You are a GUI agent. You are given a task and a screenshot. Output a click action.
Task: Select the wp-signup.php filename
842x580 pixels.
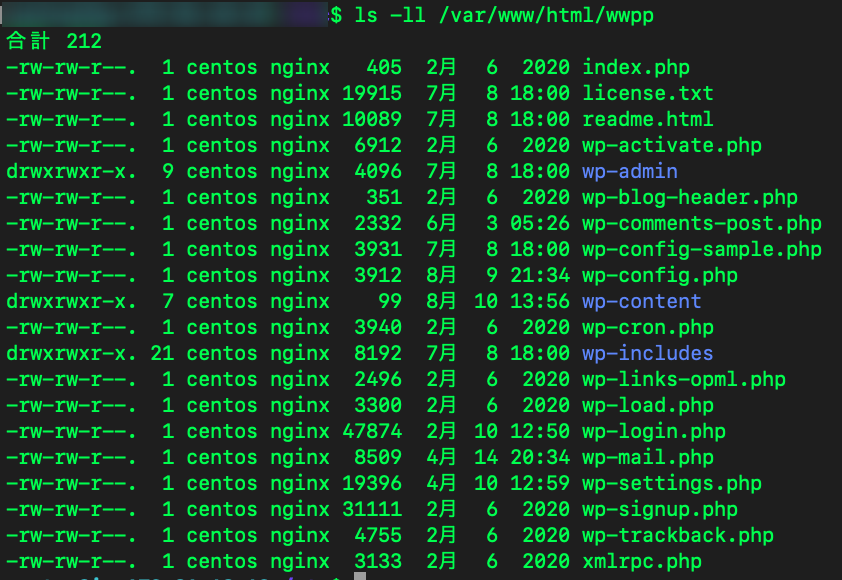coord(660,510)
